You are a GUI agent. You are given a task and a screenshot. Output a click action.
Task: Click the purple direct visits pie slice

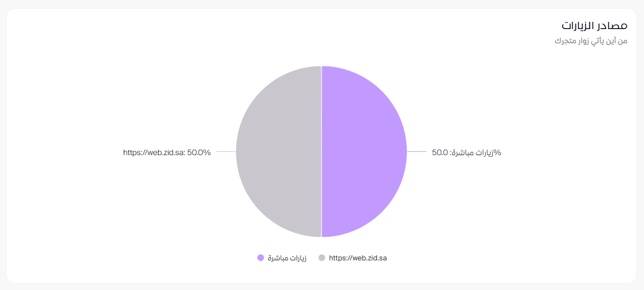pos(364,151)
